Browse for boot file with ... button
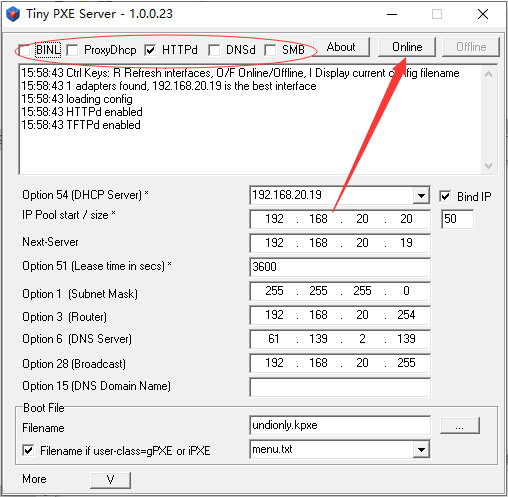 pos(460,426)
